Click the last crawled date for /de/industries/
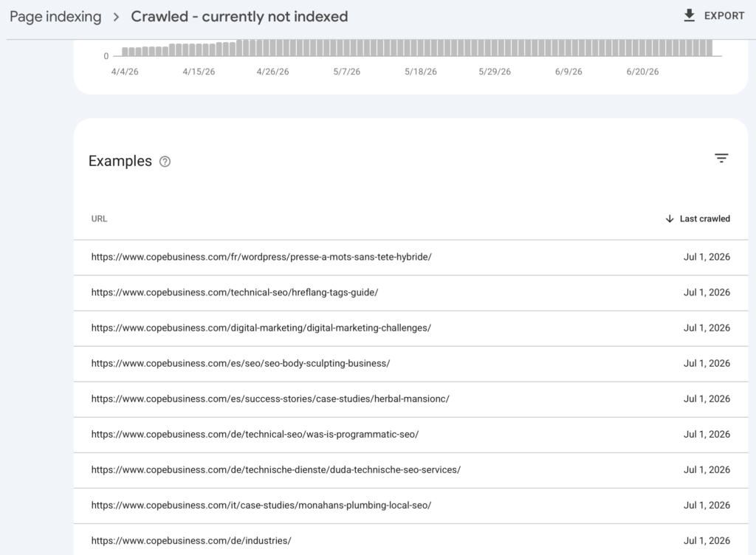 point(707,540)
